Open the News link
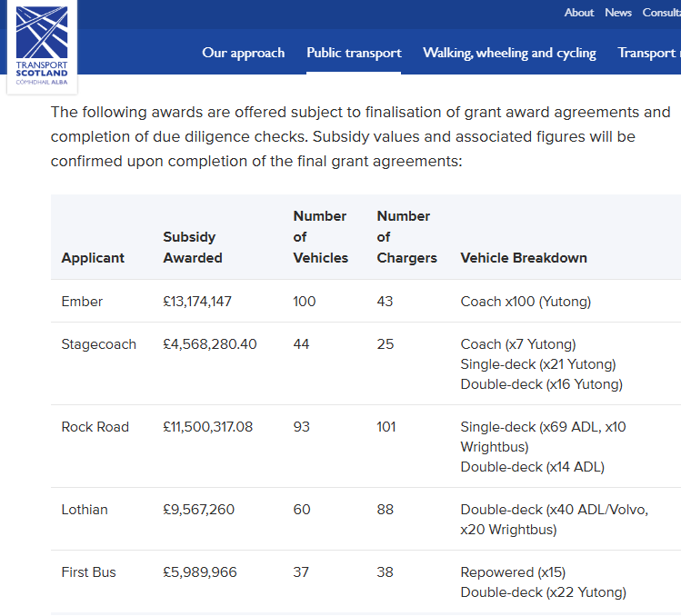Image resolution: width=681 pixels, height=616 pixels. pyautogui.click(x=618, y=13)
